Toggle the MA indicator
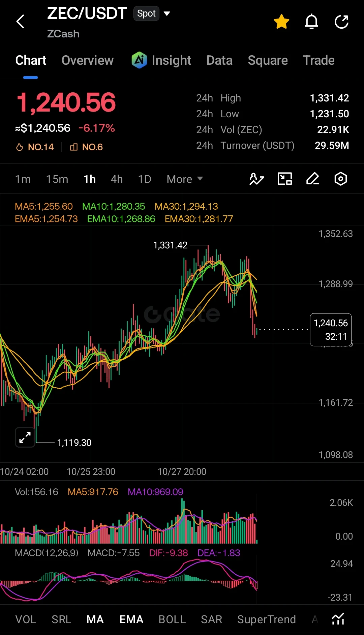This screenshot has width=364, height=635. click(x=95, y=619)
